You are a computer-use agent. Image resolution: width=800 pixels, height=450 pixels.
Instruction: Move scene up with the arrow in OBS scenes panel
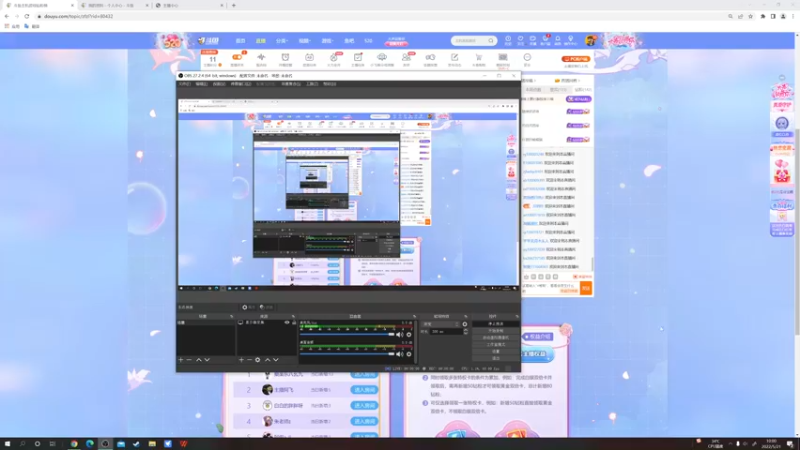point(198,360)
